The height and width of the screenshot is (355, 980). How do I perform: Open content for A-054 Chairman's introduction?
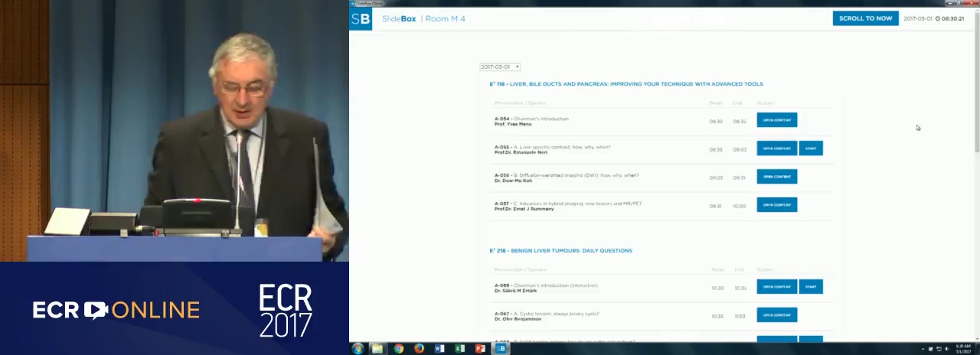(x=777, y=120)
